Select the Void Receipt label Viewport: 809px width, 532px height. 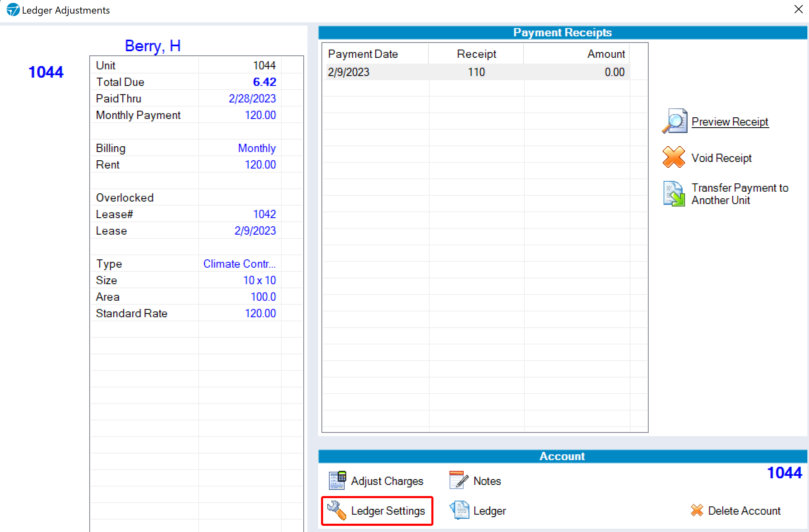[x=721, y=158]
